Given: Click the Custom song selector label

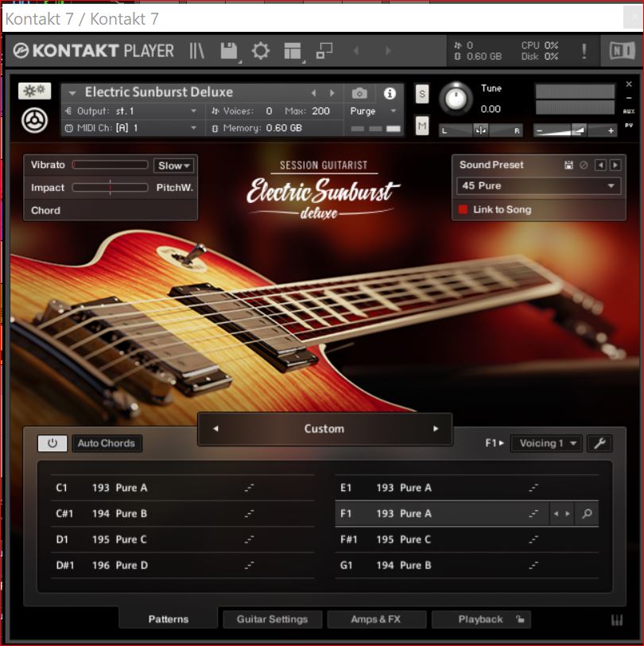Looking at the screenshot, I should click(x=324, y=429).
